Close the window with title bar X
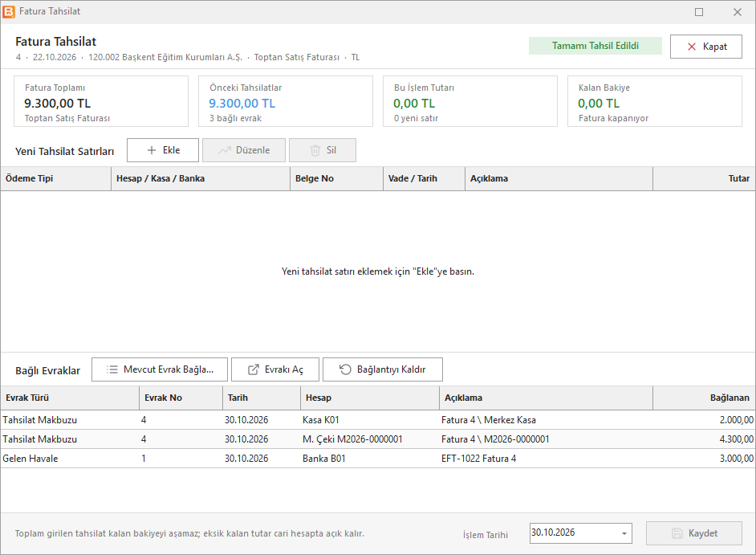The image size is (756, 555). pyautogui.click(x=738, y=12)
